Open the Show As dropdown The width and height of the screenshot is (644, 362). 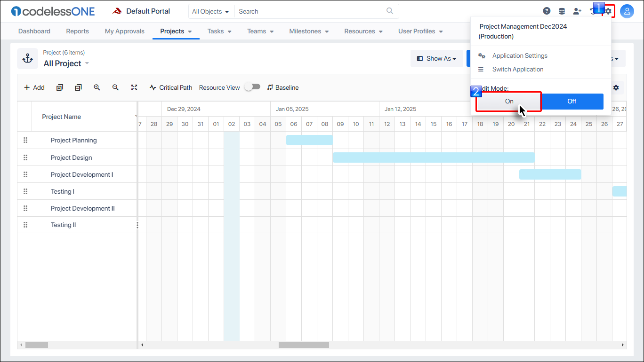(437, 58)
